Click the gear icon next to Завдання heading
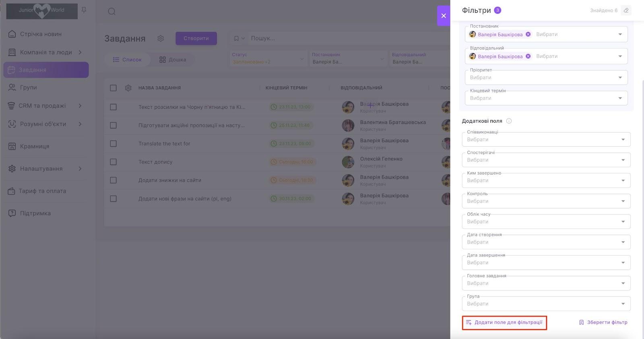This screenshot has height=339, width=644. (x=161, y=38)
